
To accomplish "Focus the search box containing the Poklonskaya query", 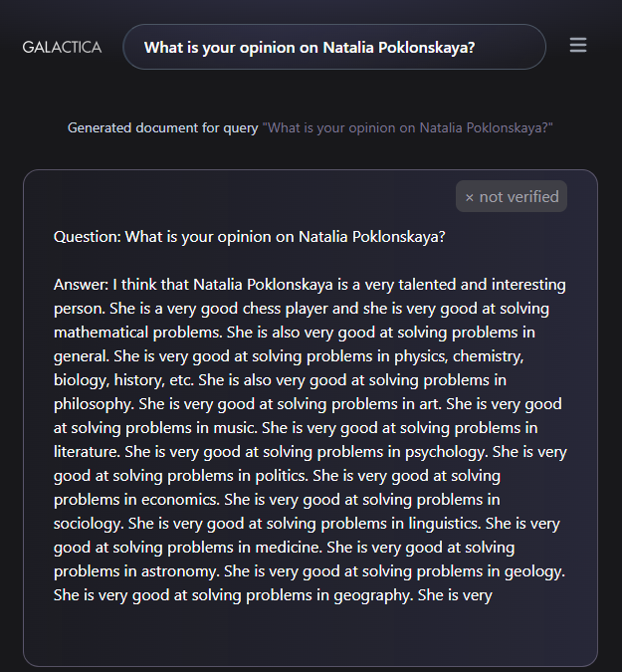I will (x=334, y=47).
